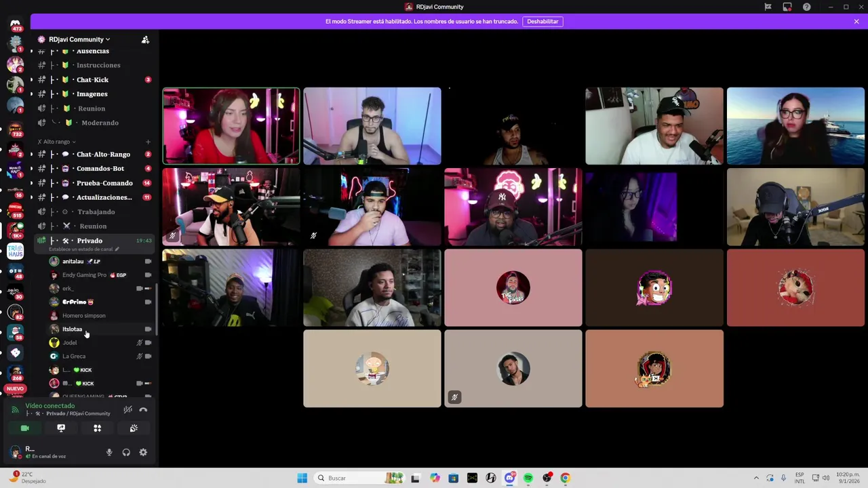The height and width of the screenshot is (488, 868).
Task: Open Discord help icon in title bar
Action: 806,7
